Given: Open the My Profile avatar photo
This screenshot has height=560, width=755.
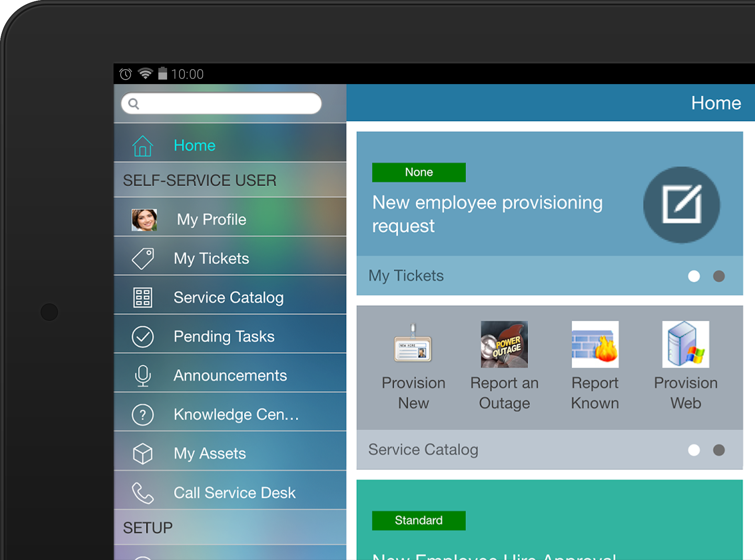Looking at the screenshot, I should pos(144,220).
